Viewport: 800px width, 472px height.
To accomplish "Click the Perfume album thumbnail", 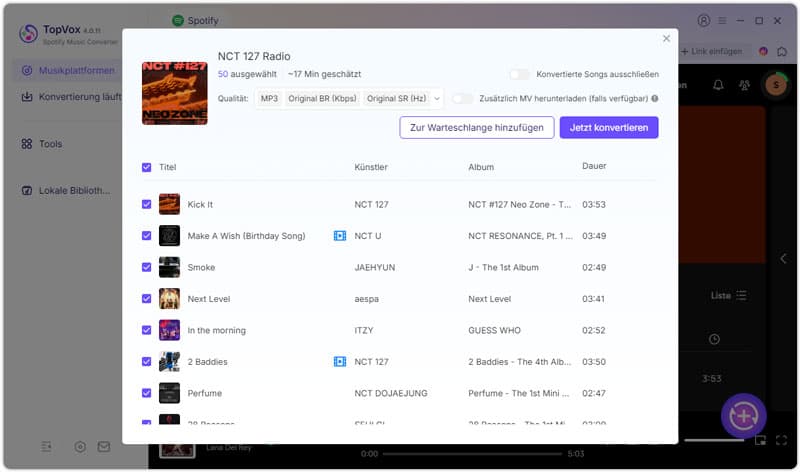I will (169, 393).
